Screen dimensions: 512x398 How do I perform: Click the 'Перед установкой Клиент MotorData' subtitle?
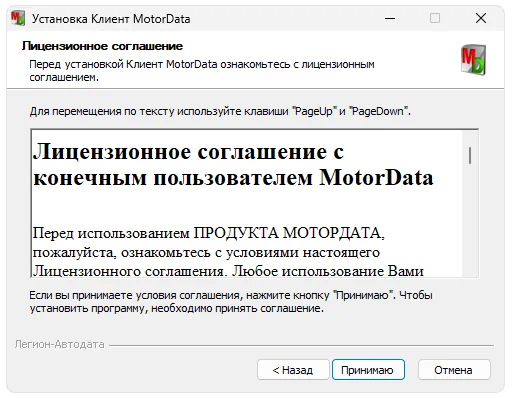[202, 70]
